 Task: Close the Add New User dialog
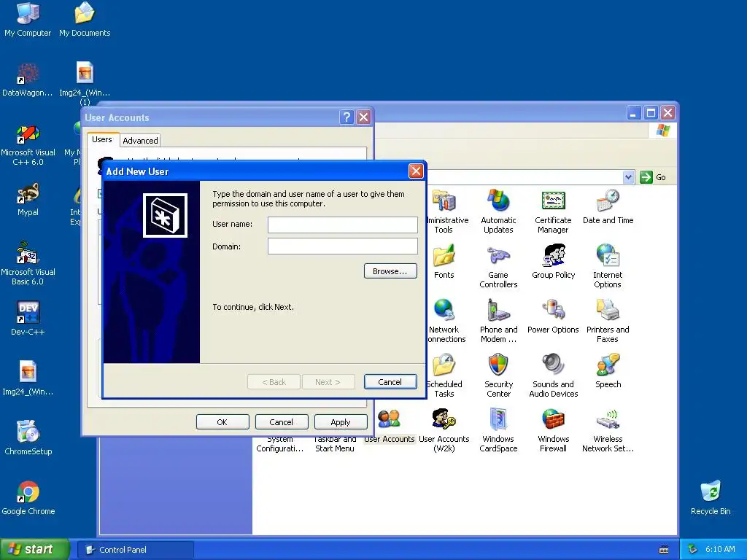tap(416, 171)
